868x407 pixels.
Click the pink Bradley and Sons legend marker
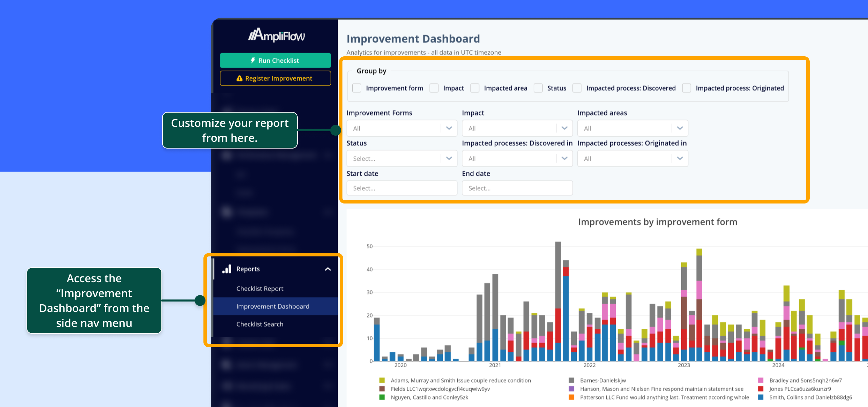click(x=761, y=380)
